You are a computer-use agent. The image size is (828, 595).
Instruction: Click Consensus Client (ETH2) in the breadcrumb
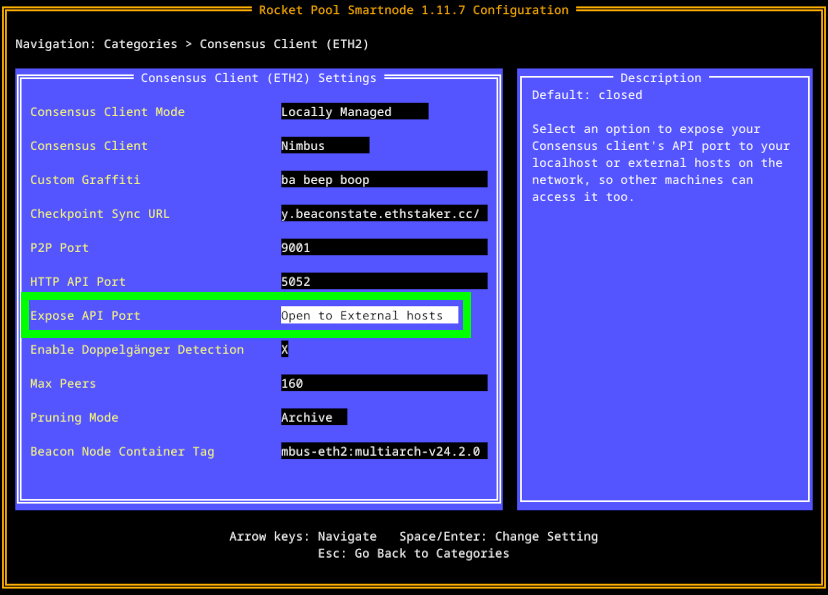[284, 44]
